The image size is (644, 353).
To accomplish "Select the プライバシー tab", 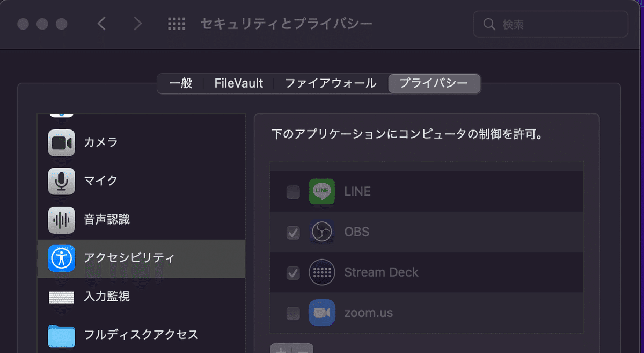I will pyautogui.click(x=434, y=83).
